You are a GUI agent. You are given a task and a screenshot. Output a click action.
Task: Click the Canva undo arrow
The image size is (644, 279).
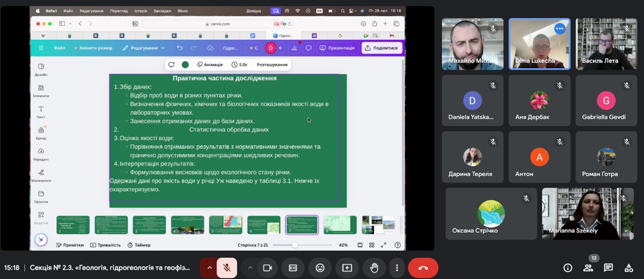pos(180,48)
